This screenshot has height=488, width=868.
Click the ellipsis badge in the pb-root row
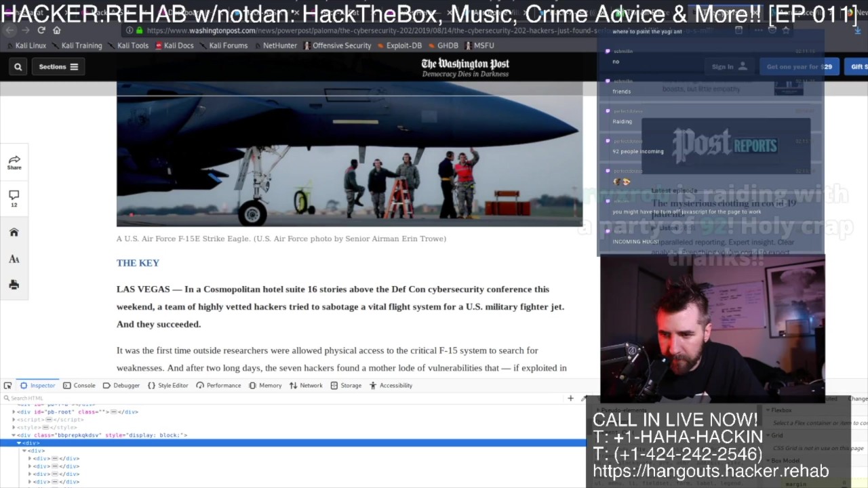pos(114,412)
